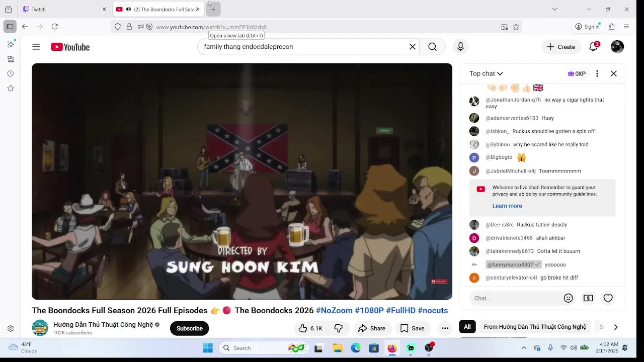
Task: Open bookmarks star in sidebar
Action: click(11, 88)
